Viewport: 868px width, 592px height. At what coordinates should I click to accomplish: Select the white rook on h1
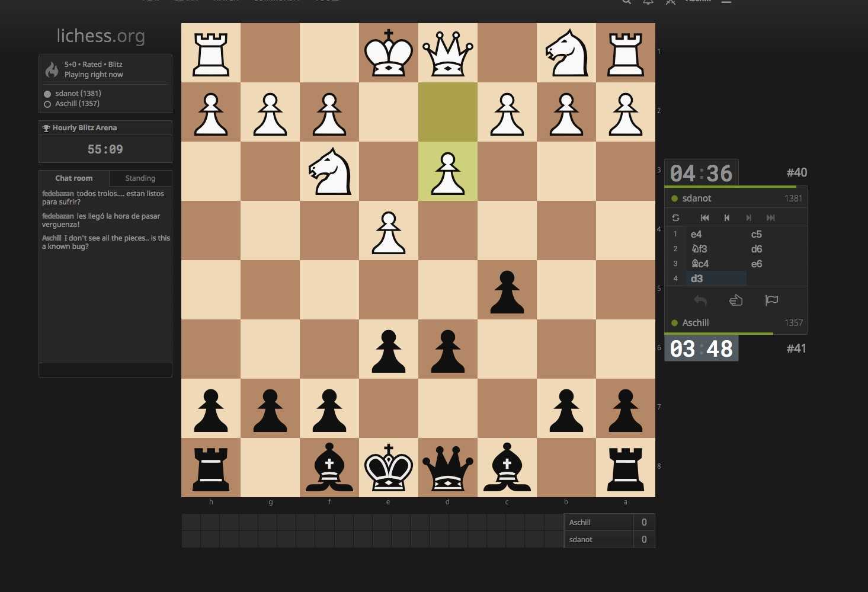tap(211, 53)
